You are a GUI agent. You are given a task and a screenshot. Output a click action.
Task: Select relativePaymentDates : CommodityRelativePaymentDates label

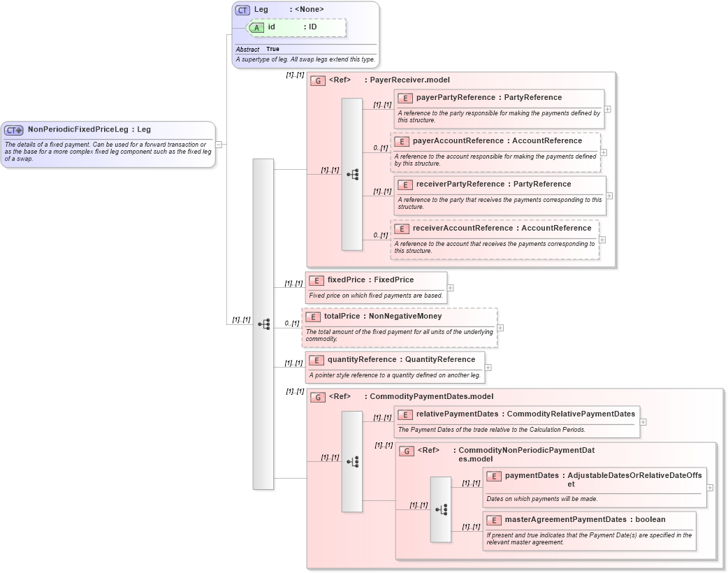click(x=525, y=414)
